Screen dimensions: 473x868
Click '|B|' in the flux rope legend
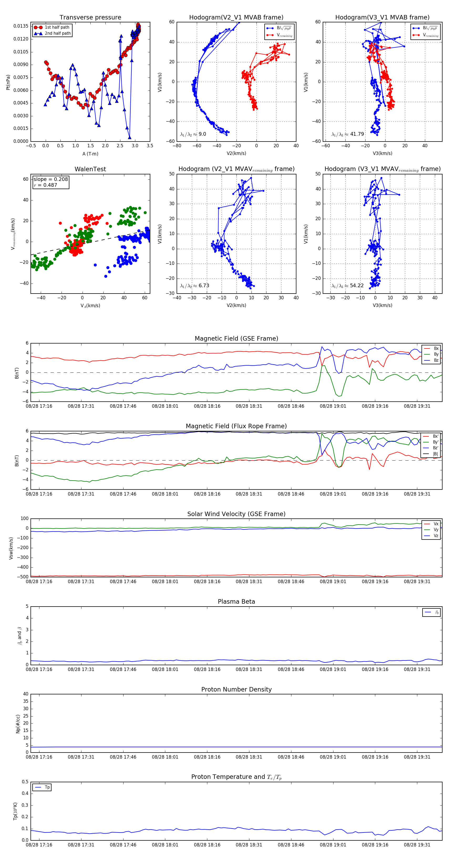click(431, 454)
